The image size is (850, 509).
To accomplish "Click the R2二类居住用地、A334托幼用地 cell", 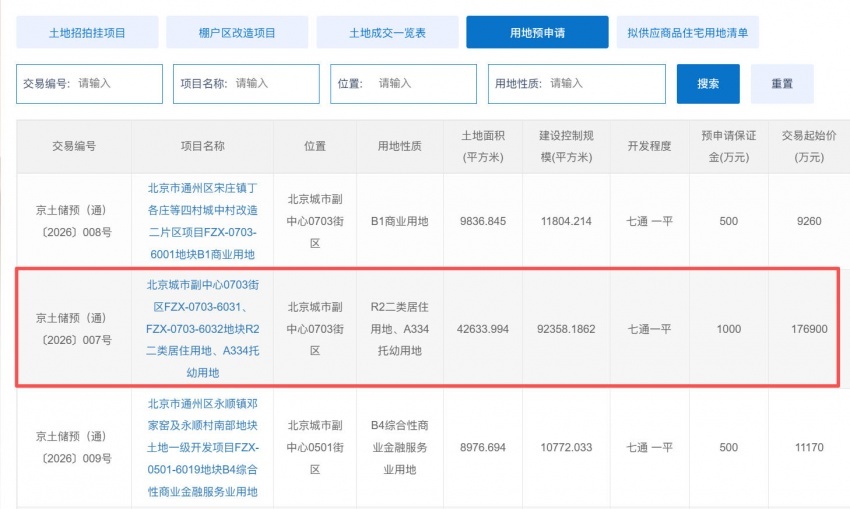I will (400, 328).
